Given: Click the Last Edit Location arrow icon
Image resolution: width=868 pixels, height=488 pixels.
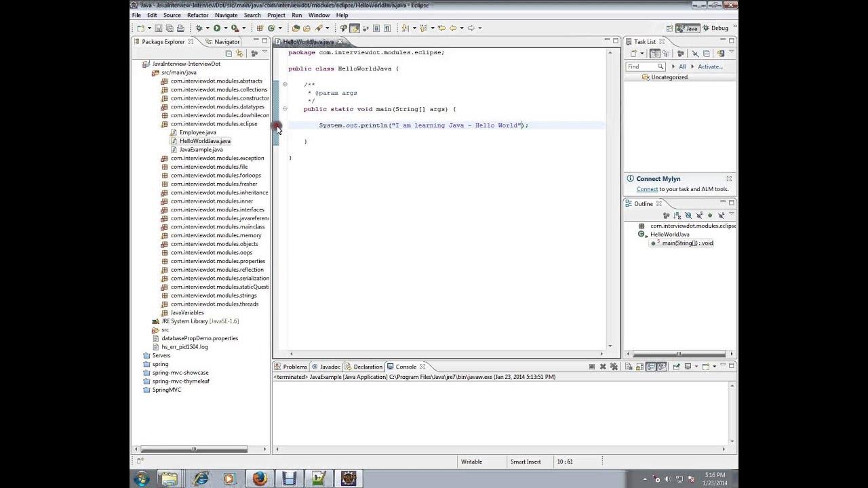Looking at the screenshot, I should 441,28.
